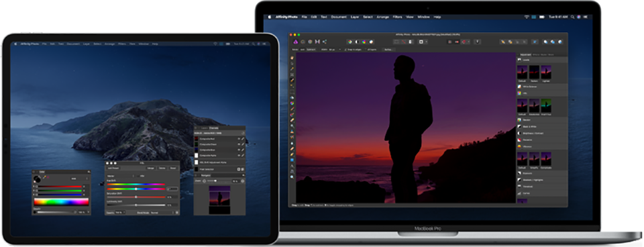
Task: Open the Develop Persona icon
Action: click(x=310, y=42)
